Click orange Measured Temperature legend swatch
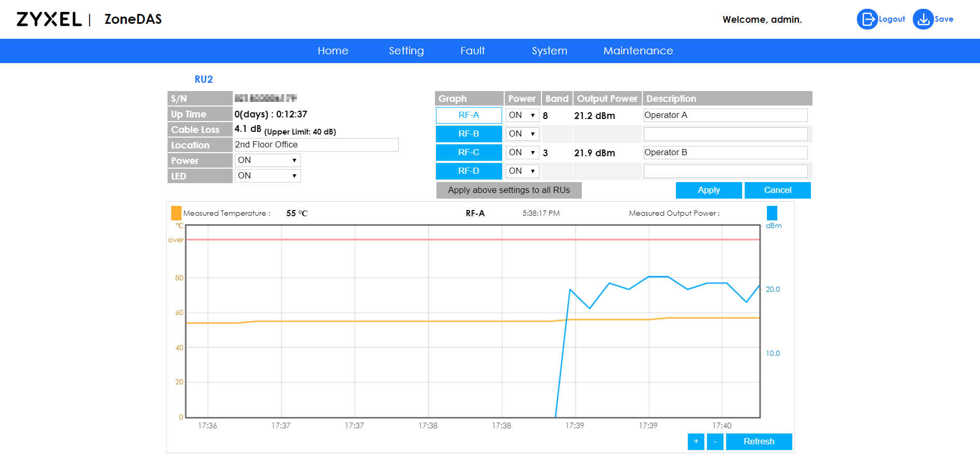Screen dimensions: 980x464 [x=176, y=213]
